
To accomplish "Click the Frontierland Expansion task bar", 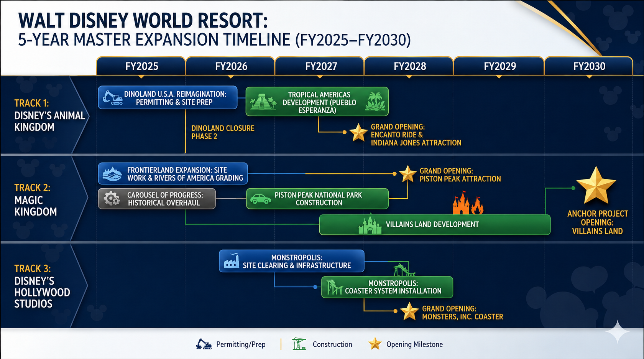I will pos(173,174).
